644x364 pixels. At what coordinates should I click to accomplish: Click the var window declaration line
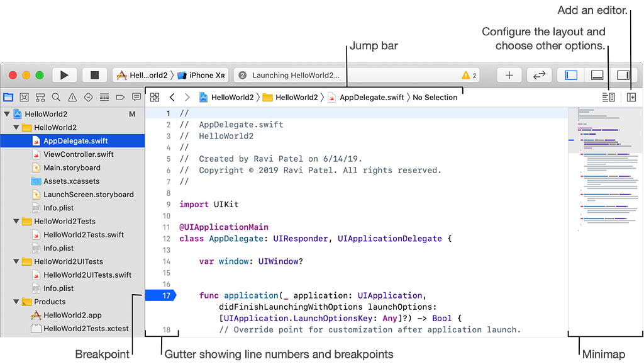(251, 261)
